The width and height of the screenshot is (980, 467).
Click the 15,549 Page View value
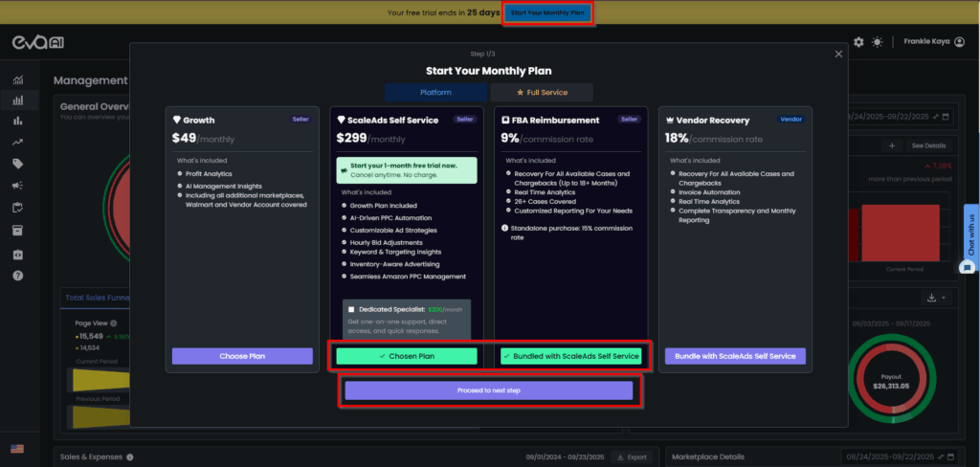click(x=91, y=336)
